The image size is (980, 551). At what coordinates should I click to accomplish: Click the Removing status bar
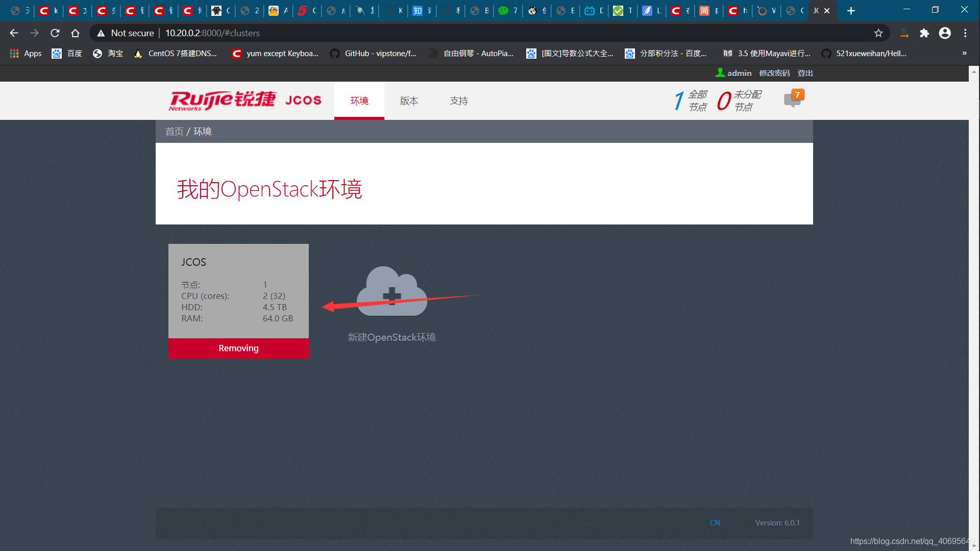(x=238, y=348)
